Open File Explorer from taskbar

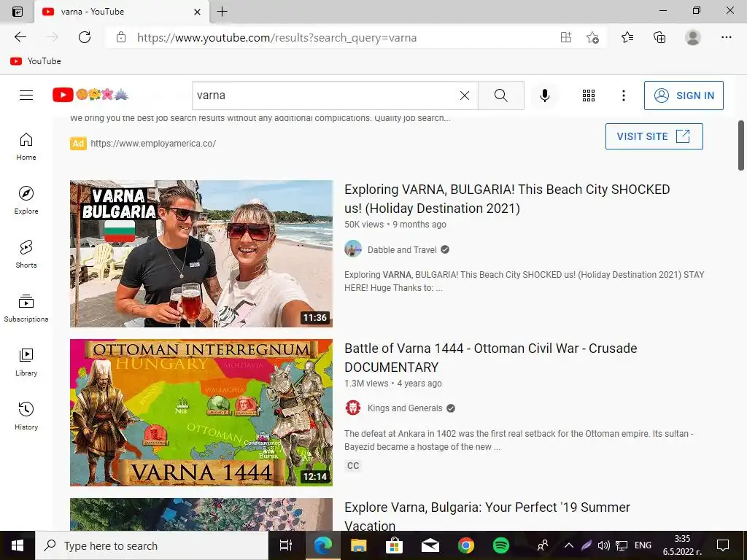tap(358, 545)
